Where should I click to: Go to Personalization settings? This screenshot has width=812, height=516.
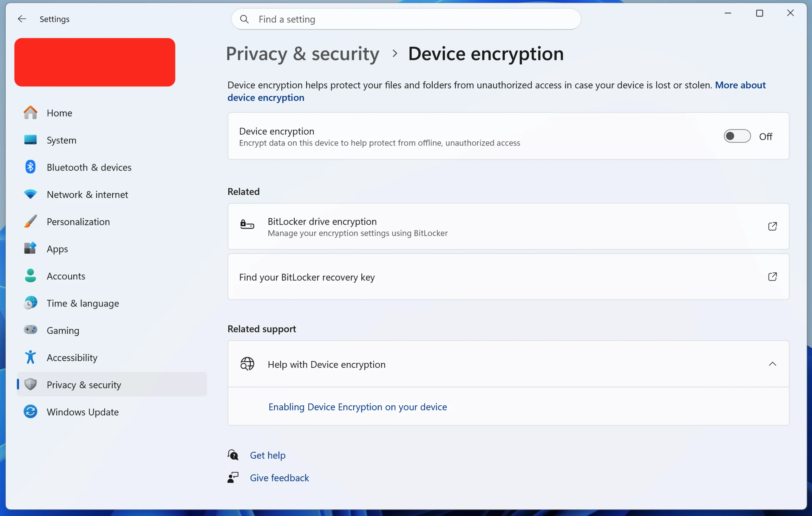(x=112, y=222)
